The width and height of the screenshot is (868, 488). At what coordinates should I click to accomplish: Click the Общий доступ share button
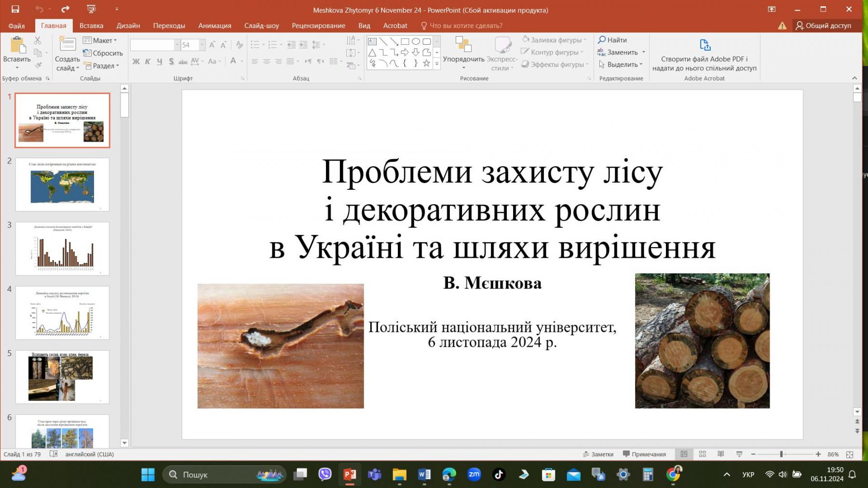point(823,26)
